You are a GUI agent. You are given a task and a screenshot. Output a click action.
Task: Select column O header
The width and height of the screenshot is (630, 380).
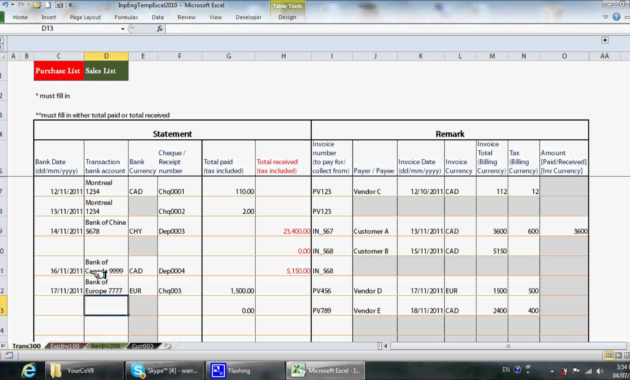[564, 56]
